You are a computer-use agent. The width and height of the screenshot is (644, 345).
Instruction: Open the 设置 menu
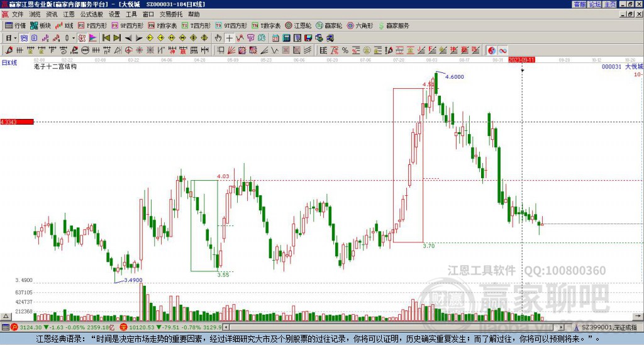tap(114, 14)
